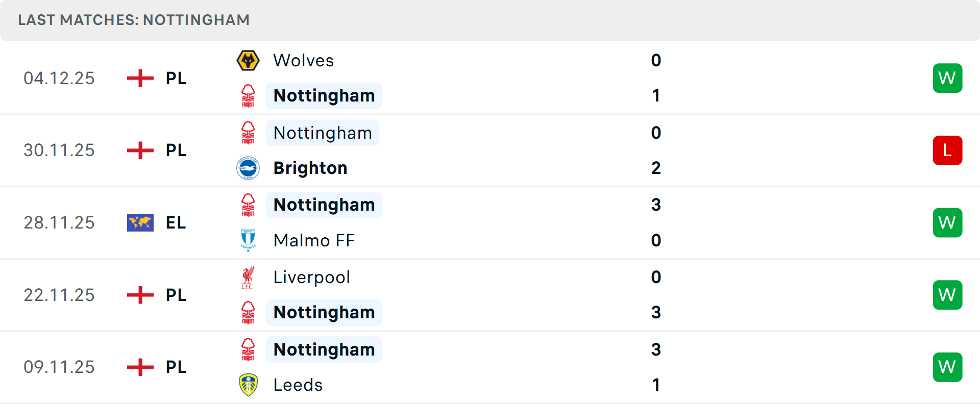Click the Malmo FF club crest

[x=248, y=240]
